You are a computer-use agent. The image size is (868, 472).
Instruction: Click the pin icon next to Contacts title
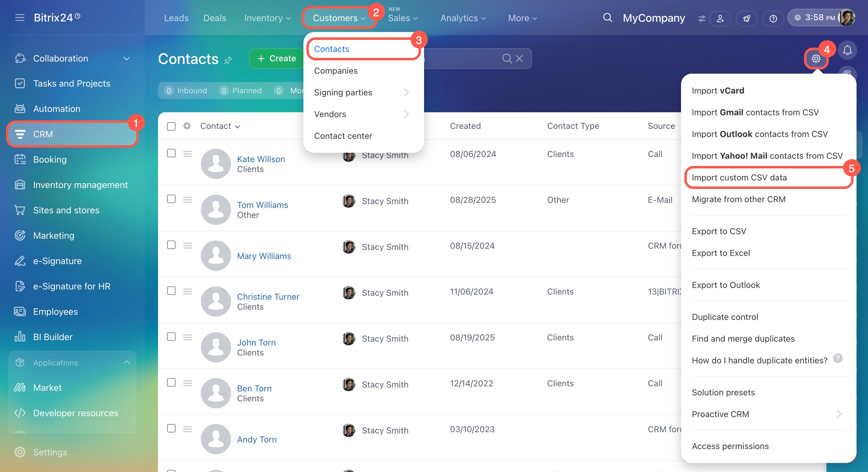(228, 60)
